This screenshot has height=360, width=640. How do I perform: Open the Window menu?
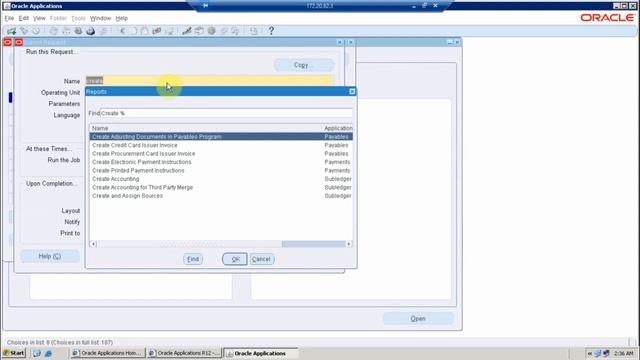pyautogui.click(x=100, y=18)
